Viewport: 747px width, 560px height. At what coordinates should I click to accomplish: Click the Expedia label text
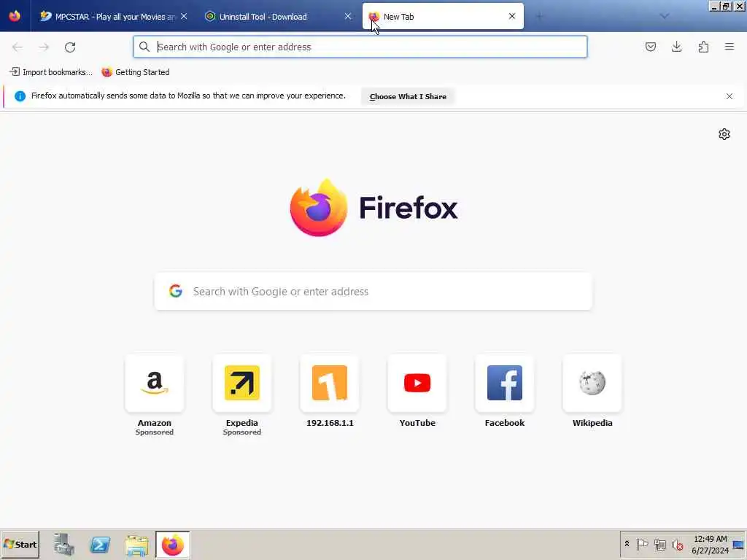pyautogui.click(x=242, y=423)
